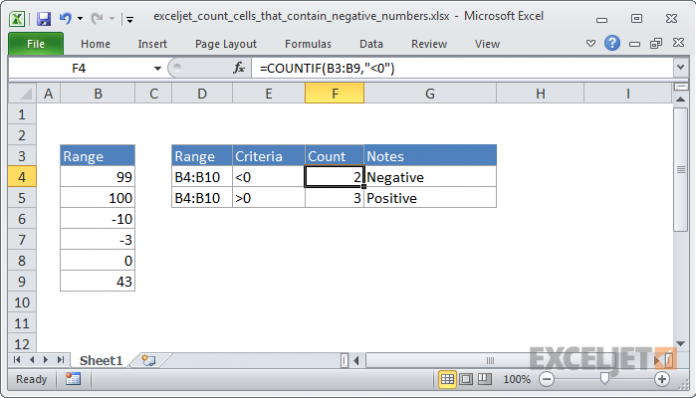Open the undo history dropdown arrow
The width and height of the screenshot is (696, 398).
80,19
